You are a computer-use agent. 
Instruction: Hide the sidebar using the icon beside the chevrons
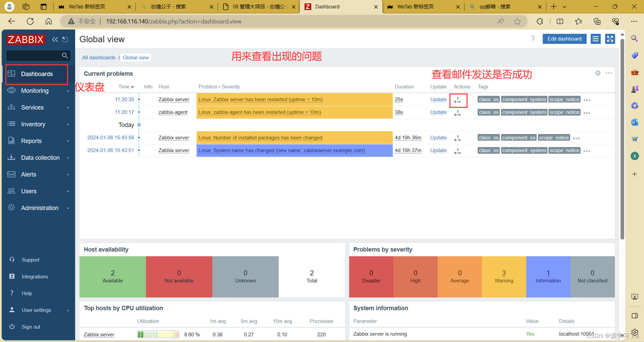click(65, 40)
